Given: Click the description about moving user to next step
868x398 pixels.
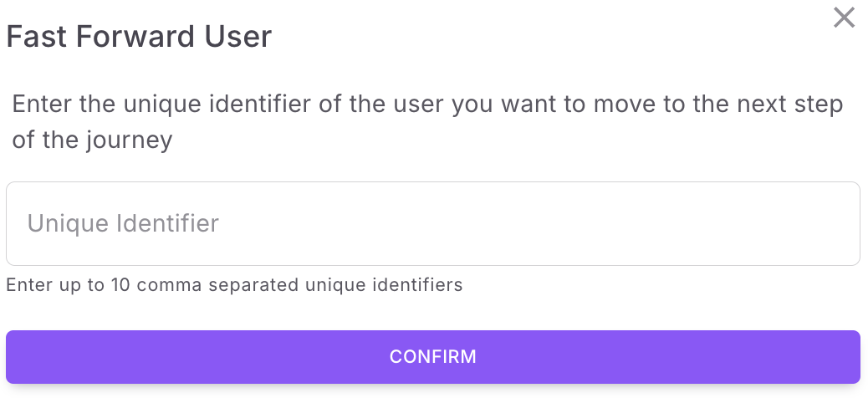Looking at the screenshot, I should [x=427, y=122].
